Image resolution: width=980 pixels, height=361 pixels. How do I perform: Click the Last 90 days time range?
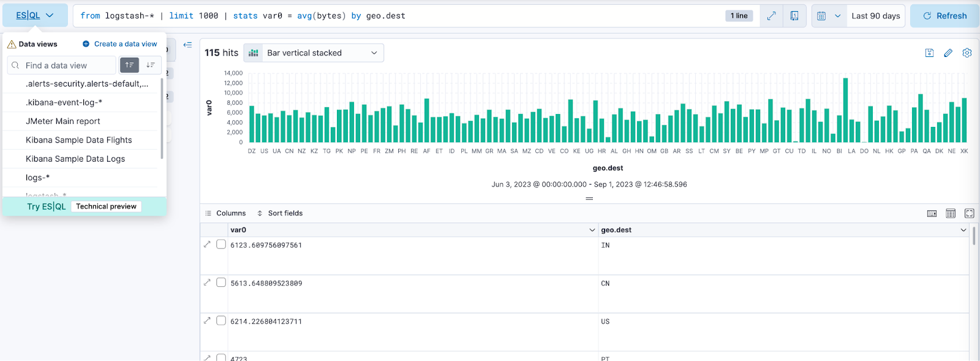click(x=876, y=16)
